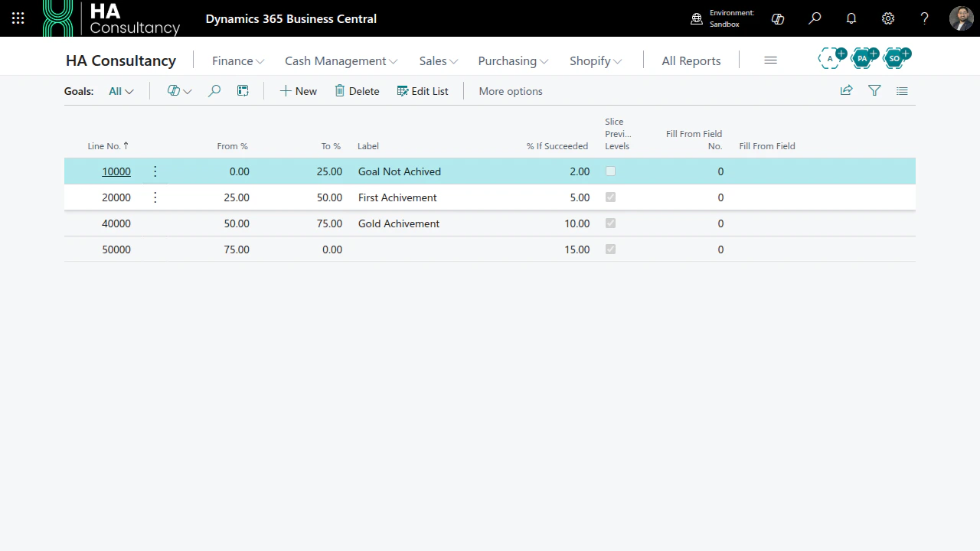Open the hamburger navigation menu
Screen dimensions: 980x551
point(770,60)
